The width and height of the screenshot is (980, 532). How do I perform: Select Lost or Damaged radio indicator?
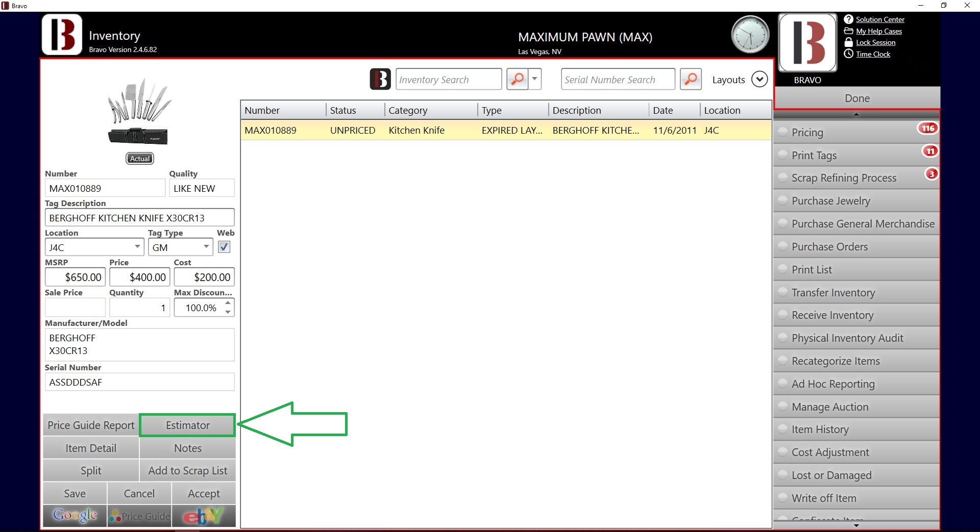coord(782,475)
